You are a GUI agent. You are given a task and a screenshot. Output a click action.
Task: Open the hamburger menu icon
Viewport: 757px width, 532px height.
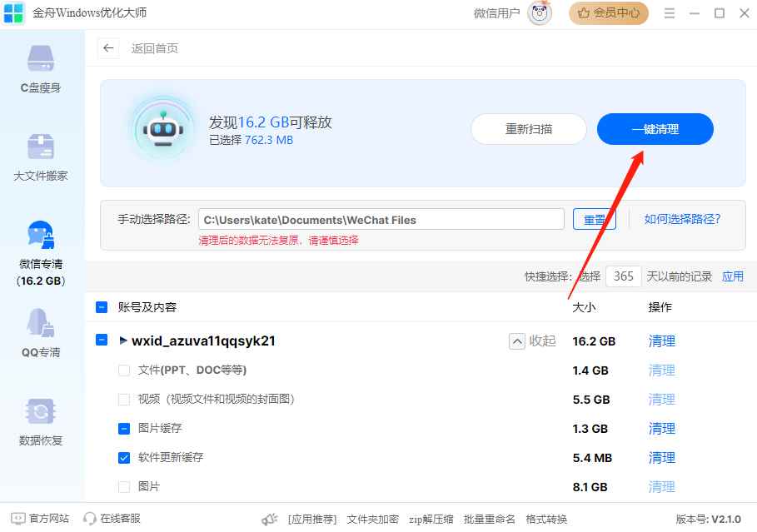(x=669, y=13)
